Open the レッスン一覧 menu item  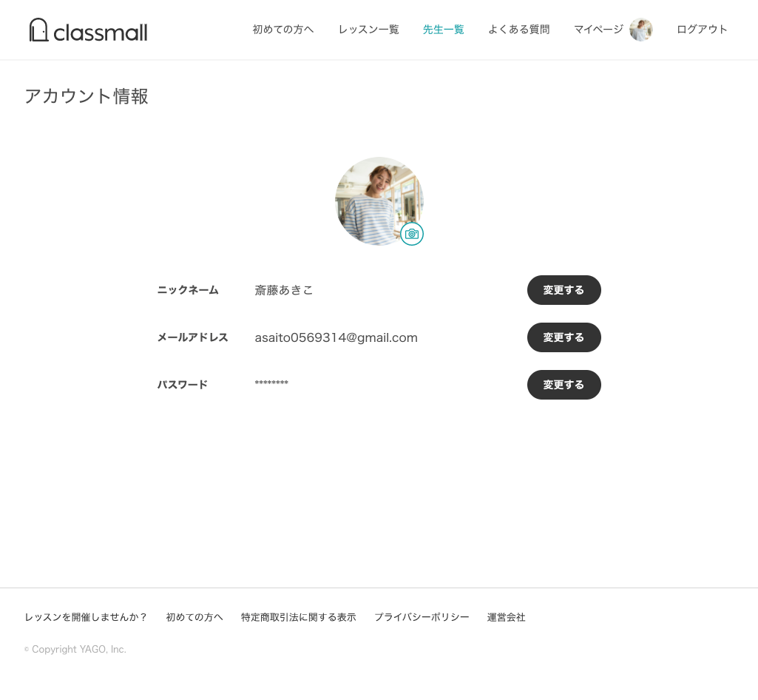point(368,30)
